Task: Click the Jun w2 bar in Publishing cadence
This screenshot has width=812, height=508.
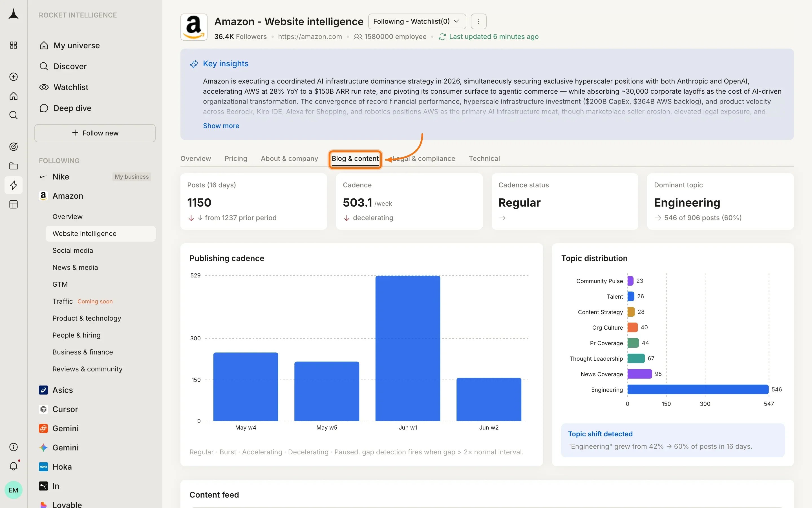Action: pos(489,399)
